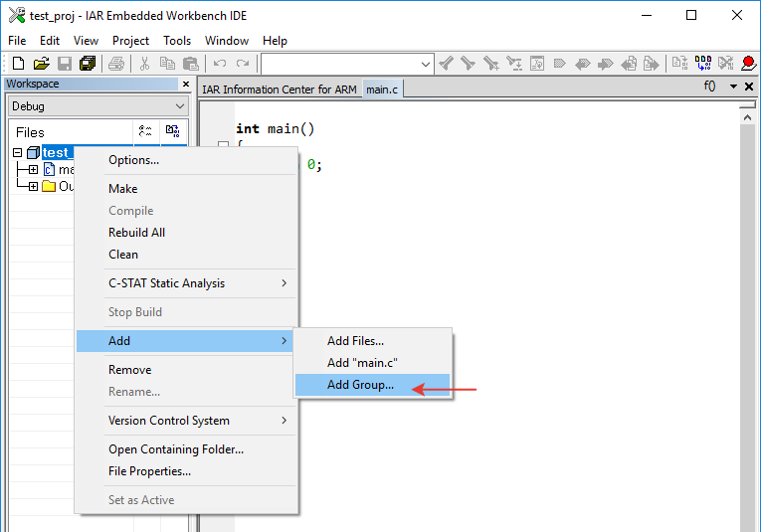The image size is (761, 532).
Task: Click the Save All toolbar icon
Action: [x=88, y=64]
